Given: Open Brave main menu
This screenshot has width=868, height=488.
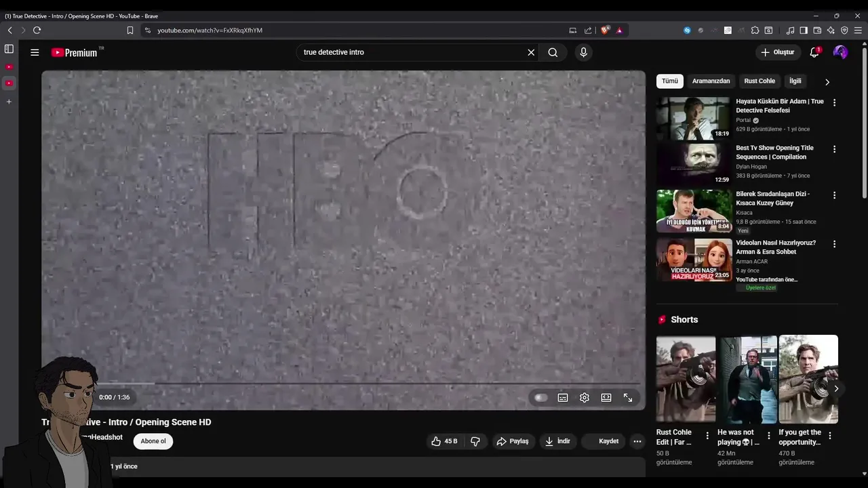Looking at the screenshot, I should 858,30.
